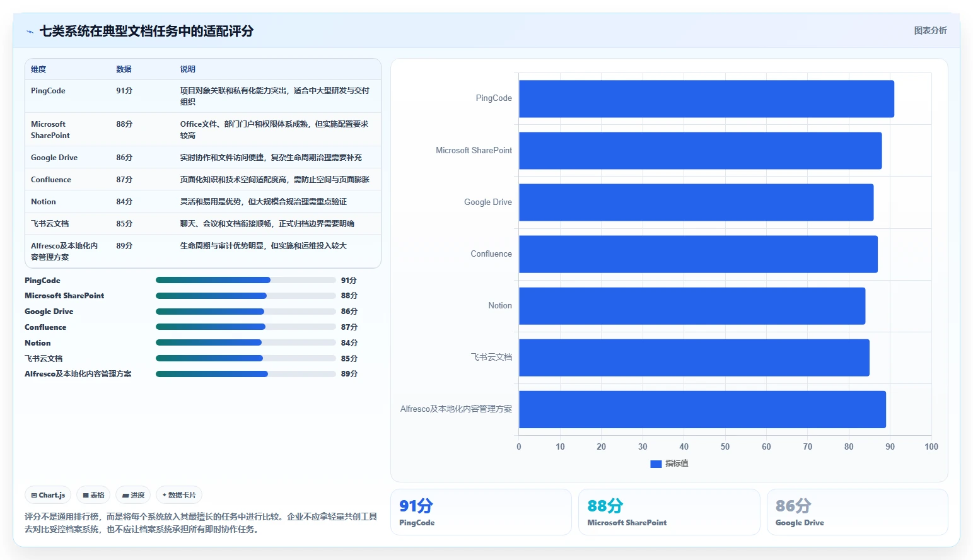Click the Confluence progress bar
Image resolution: width=973 pixels, height=560 pixels.
(x=246, y=327)
